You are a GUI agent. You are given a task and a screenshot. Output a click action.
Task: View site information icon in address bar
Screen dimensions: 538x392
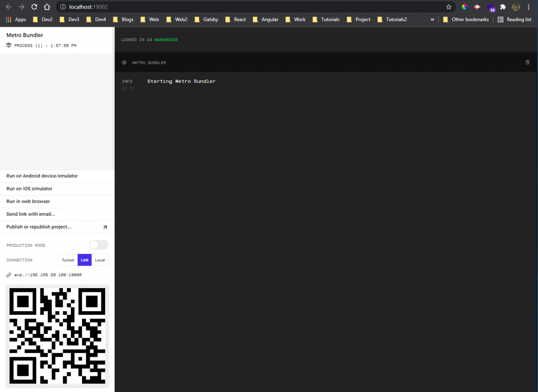(x=63, y=7)
